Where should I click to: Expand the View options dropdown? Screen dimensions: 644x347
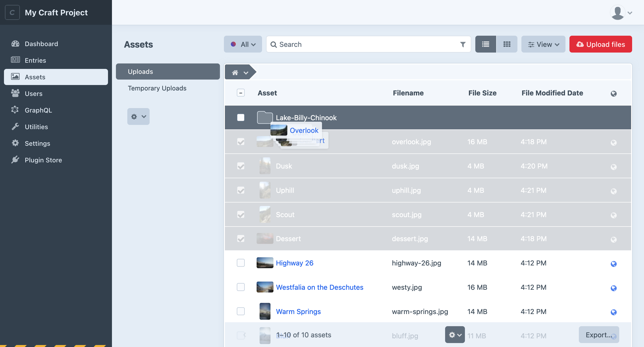[x=543, y=44]
